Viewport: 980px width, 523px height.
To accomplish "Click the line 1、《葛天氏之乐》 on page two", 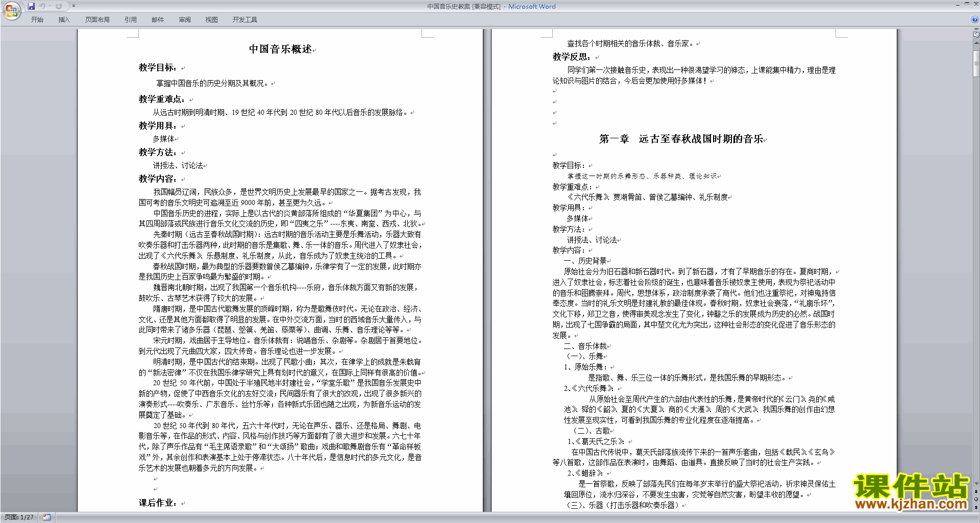I will pyautogui.click(x=596, y=441).
